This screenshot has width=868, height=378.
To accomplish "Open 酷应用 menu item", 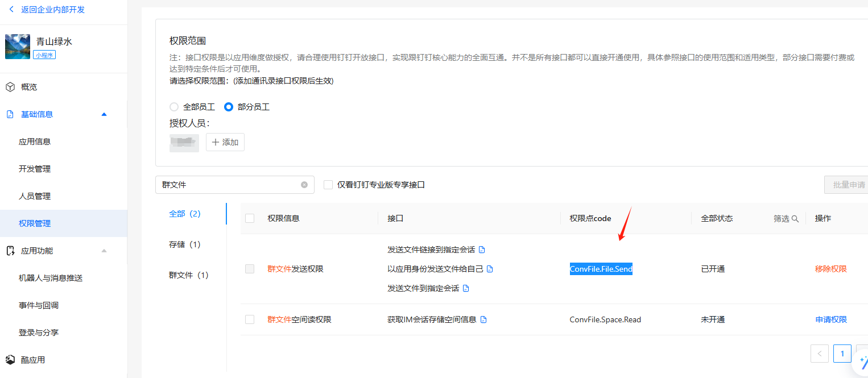I will pyautogui.click(x=33, y=360).
